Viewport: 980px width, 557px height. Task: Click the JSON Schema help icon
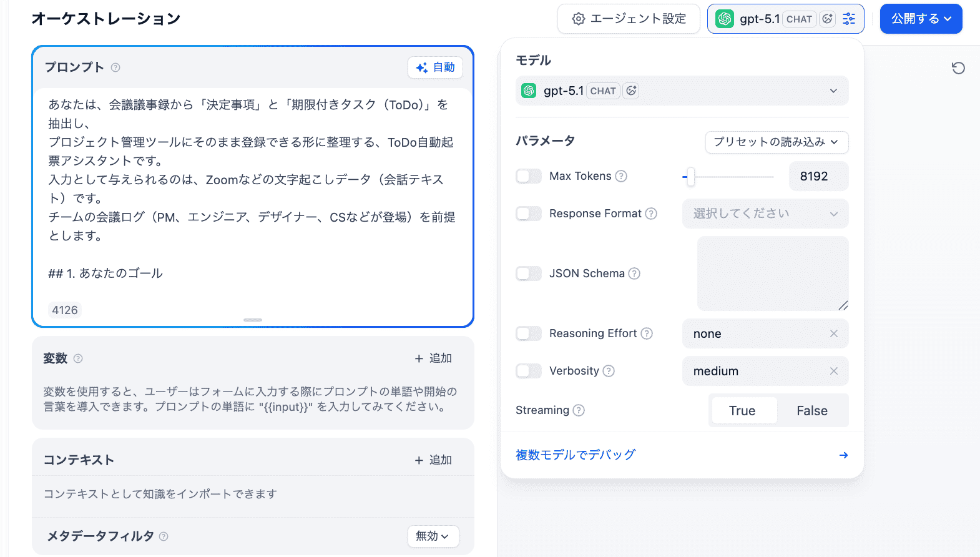(x=634, y=274)
